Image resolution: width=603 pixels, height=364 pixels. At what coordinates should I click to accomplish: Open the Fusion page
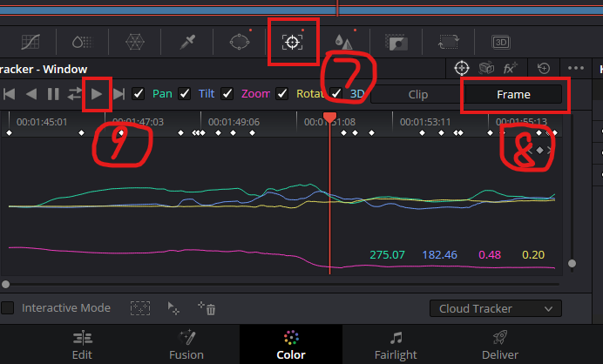[186, 345]
